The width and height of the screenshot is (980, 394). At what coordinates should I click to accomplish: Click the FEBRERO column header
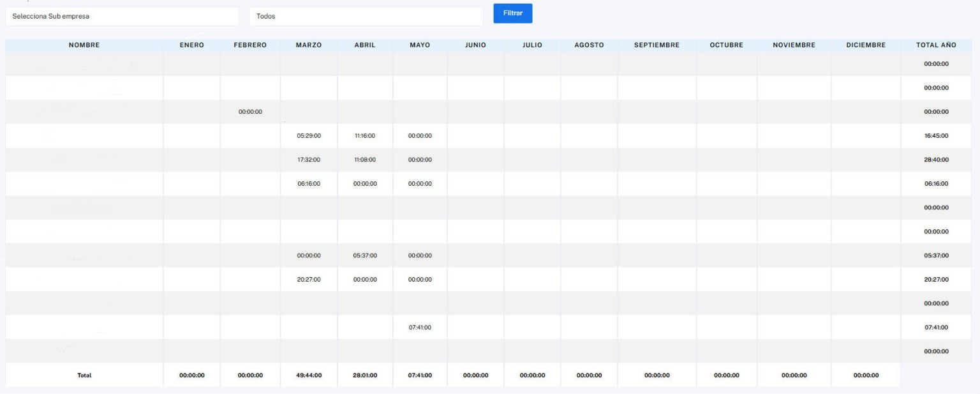pos(250,45)
